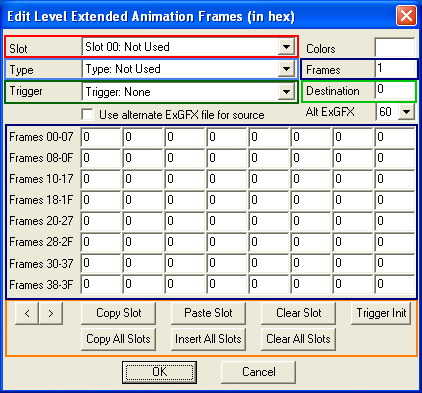Click first field in Frames 10-17 row
This screenshot has width=422, height=393.
[101, 179]
